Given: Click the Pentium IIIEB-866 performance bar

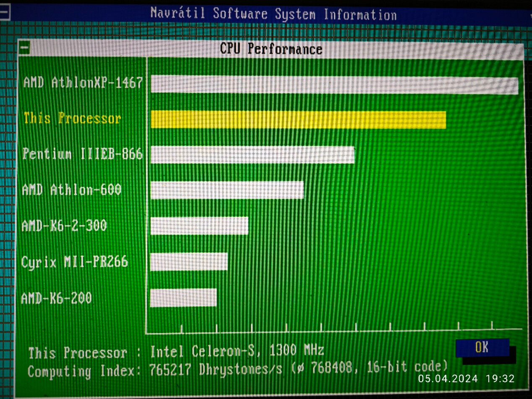Looking at the screenshot, I should [x=253, y=155].
